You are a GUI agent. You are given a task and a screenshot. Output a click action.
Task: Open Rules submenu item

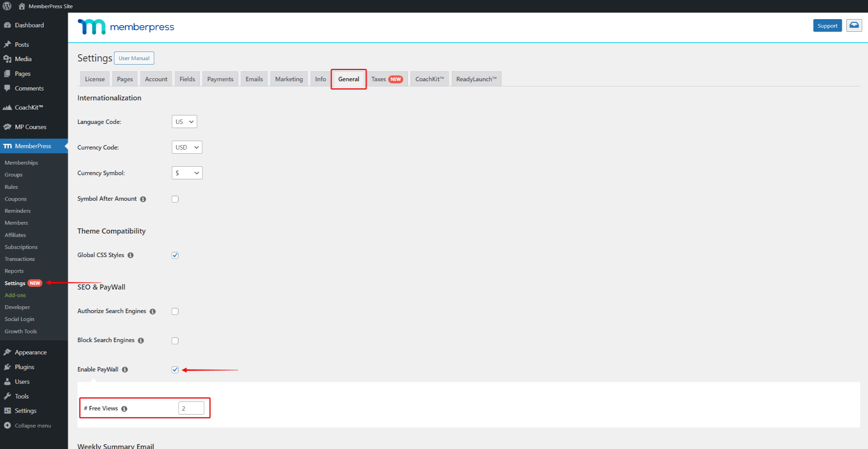click(x=11, y=187)
